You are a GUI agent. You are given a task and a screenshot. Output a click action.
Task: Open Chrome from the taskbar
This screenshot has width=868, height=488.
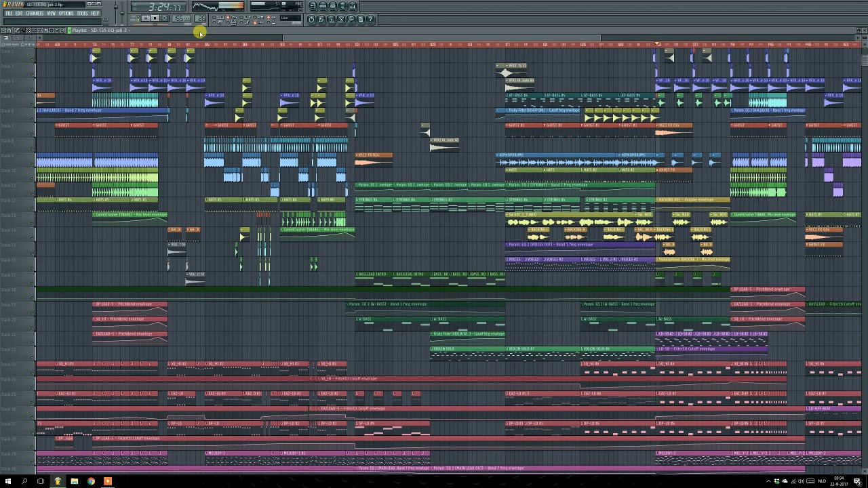click(91, 481)
